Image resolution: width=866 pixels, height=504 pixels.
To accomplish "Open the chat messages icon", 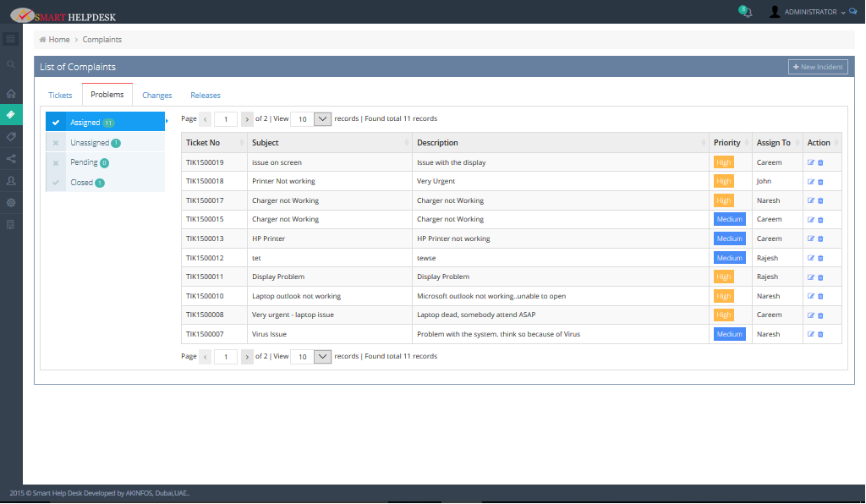I will 852,12.
